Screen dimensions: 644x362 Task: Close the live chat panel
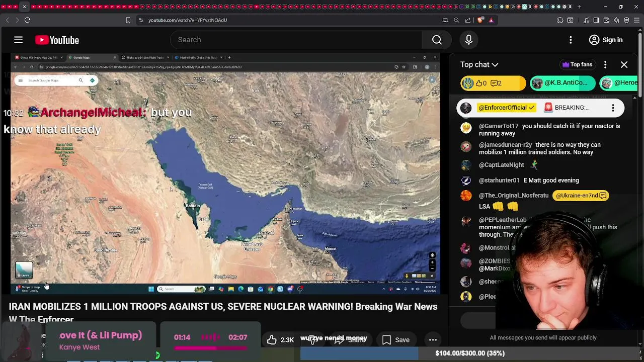624,64
